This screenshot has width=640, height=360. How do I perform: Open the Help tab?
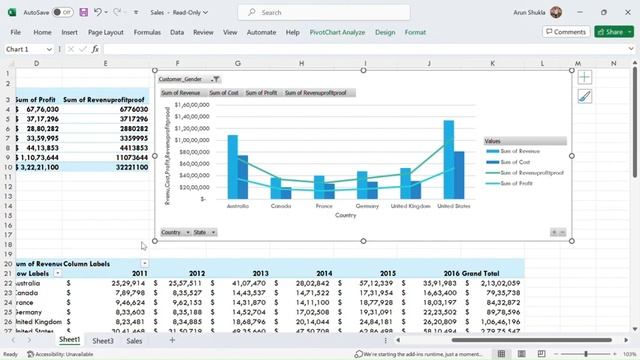[x=292, y=32]
